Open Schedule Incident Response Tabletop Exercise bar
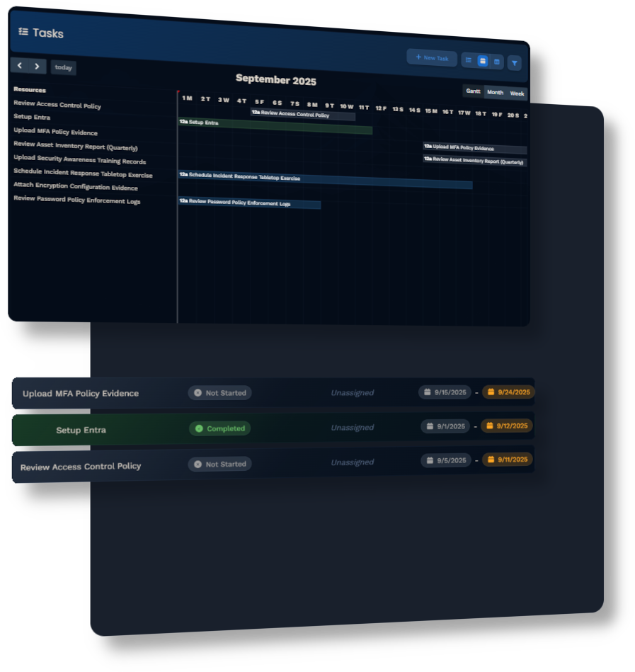Screen dimensions: 635x672 [325, 180]
